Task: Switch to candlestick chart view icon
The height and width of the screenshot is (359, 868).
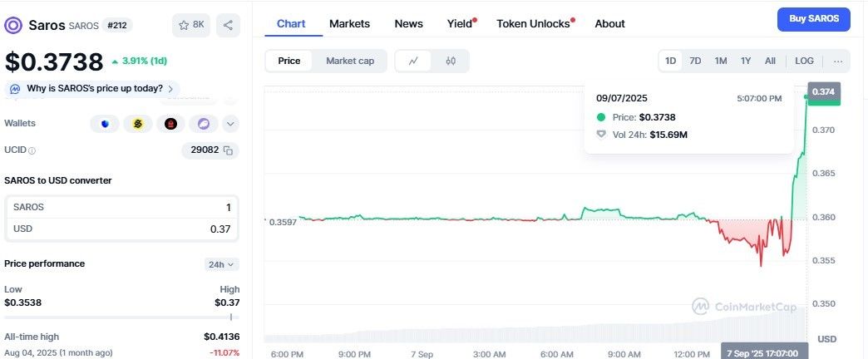Action: point(451,61)
